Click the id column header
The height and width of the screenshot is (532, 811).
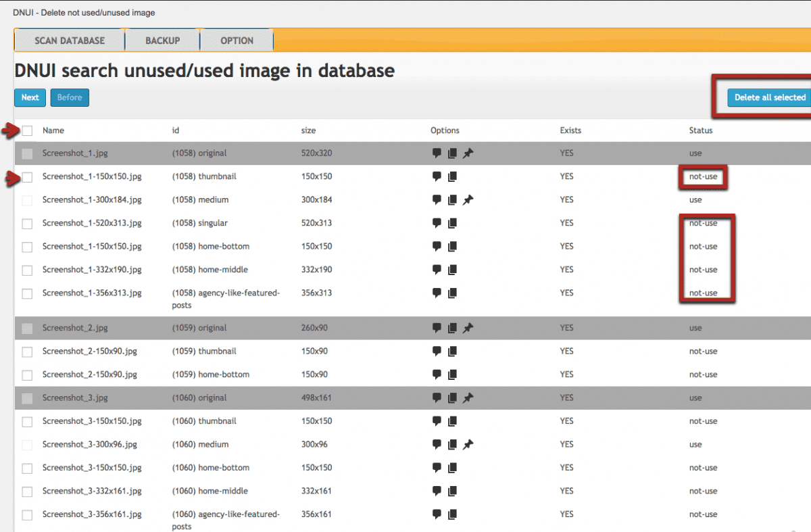(176, 130)
